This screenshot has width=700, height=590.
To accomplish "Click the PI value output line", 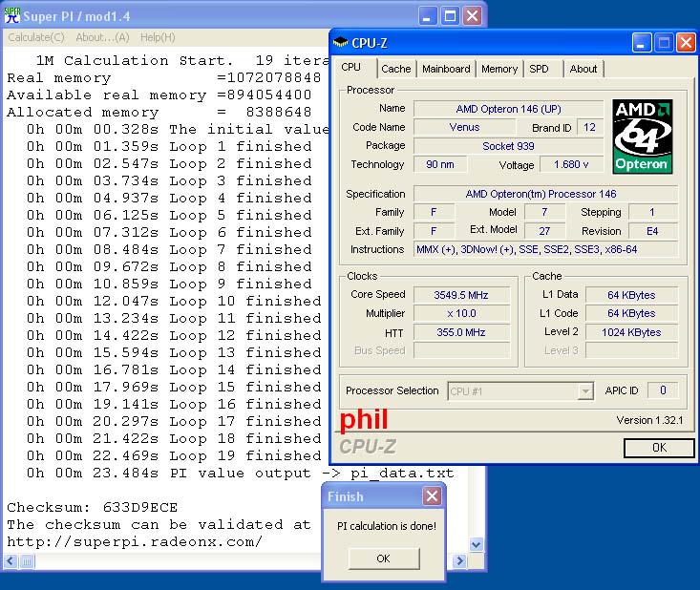I will 240,474.
